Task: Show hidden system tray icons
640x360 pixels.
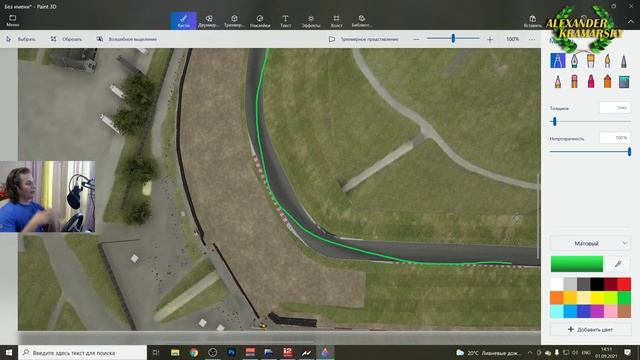Action: (x=530, y=353)
